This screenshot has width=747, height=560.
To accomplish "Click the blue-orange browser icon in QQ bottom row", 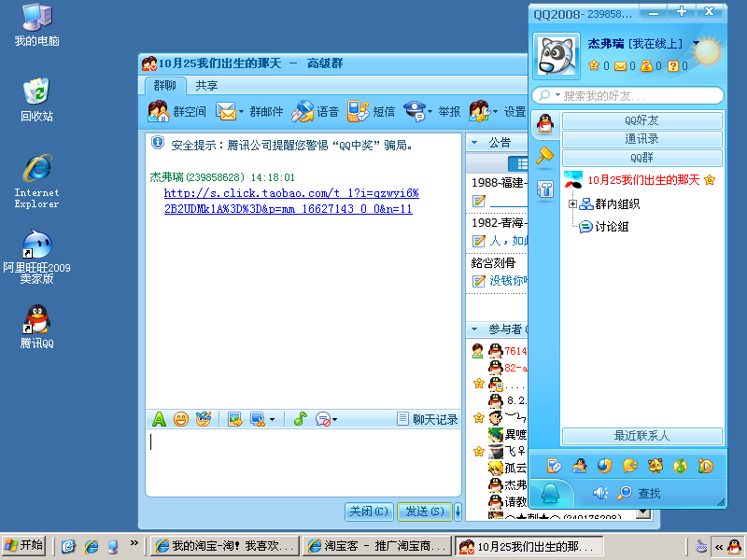I will [x=604, y=466].
